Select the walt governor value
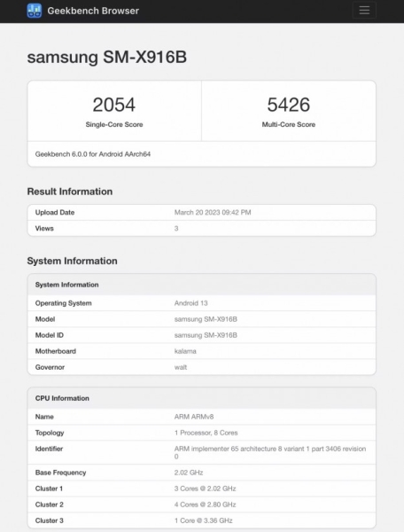This screenshot has height=532, width=404. coord(181,367)
